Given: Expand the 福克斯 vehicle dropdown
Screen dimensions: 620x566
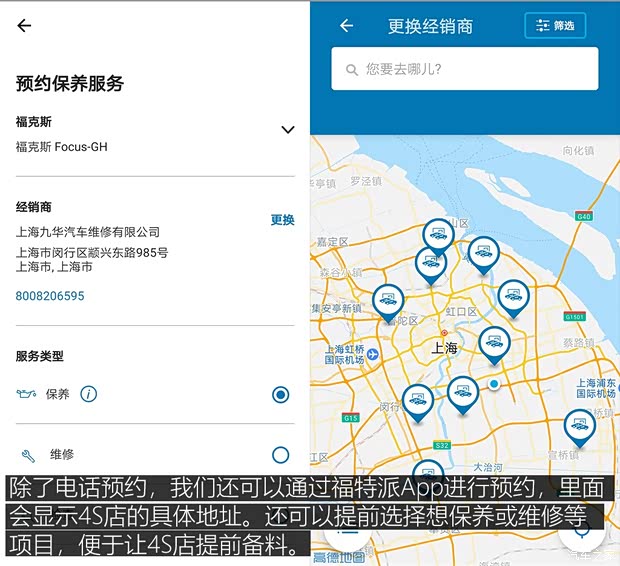Looking at the screenshot, I should pyautogui.click(x=287, y=130).
